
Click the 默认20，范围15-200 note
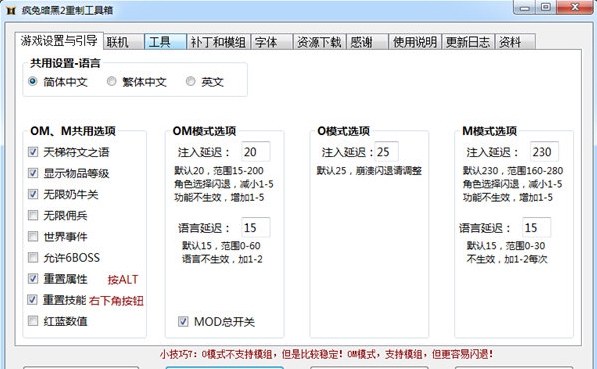click(219, 171)
